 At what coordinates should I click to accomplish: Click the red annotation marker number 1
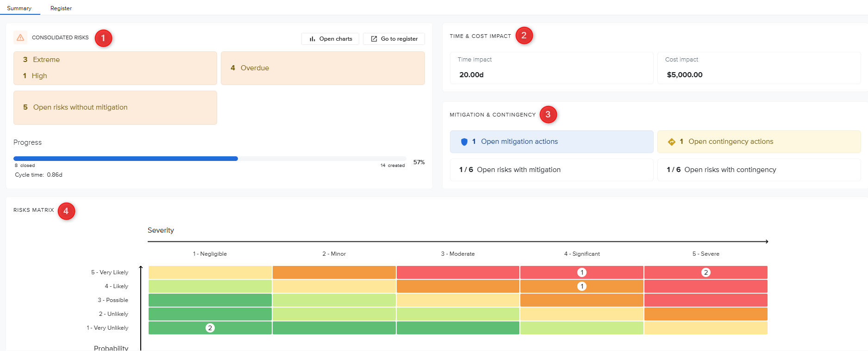(x=103, y=38)
